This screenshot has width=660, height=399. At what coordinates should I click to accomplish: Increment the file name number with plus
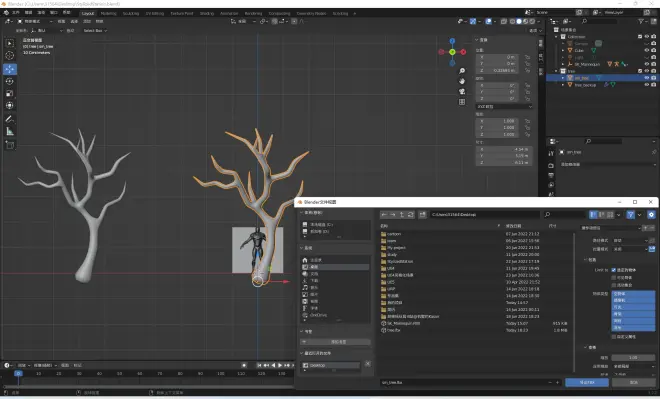(x=558, y=382)
